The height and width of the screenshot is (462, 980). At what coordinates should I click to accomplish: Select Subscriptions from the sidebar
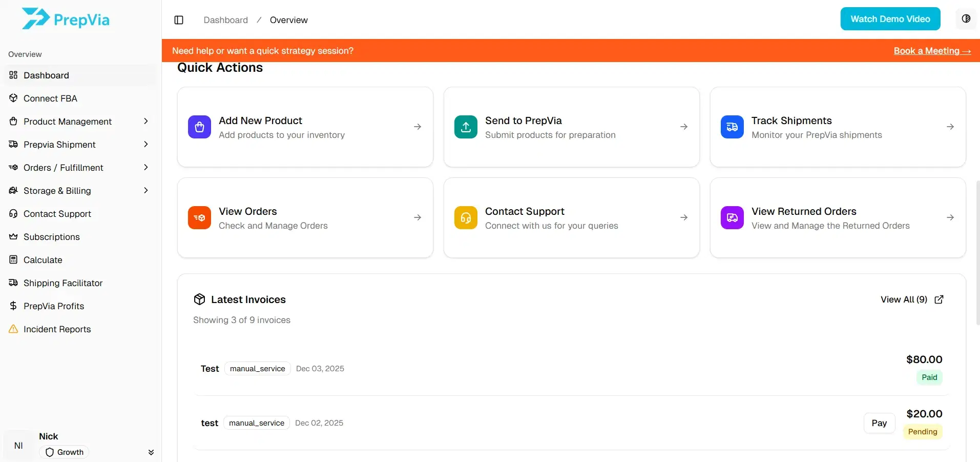pos(52,236)
